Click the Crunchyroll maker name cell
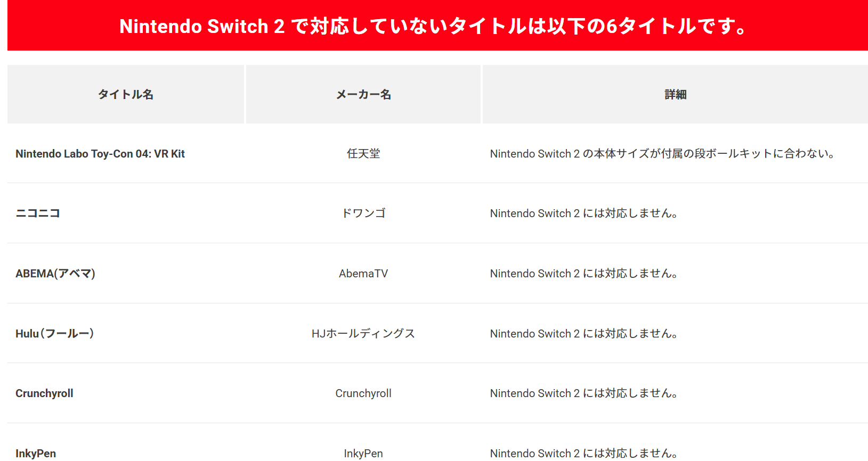 click(x=363, y=393)
